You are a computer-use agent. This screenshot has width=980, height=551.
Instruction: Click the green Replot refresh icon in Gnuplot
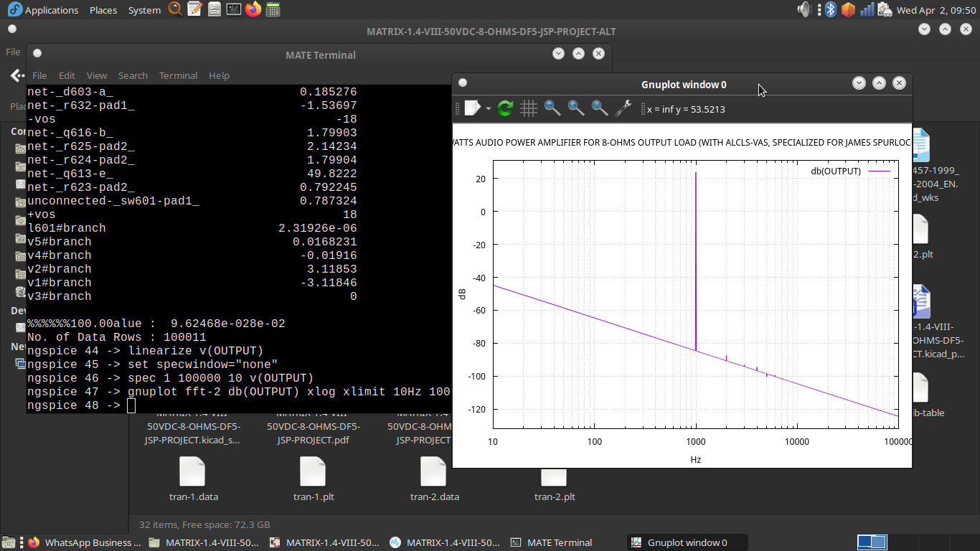point(505,108)
